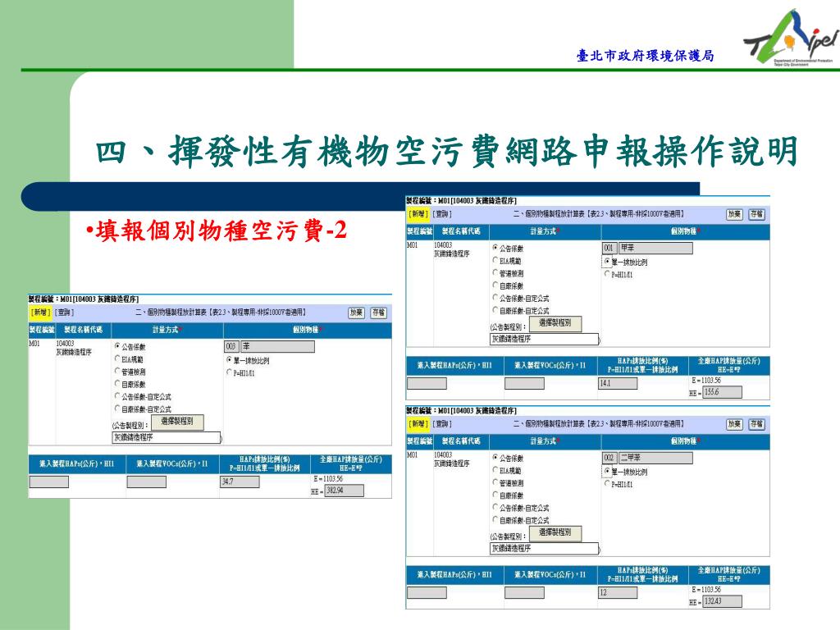Screen dimensions: 840x630
Task: Click HAPs ratio field showing 14.1
Action: pos(618,383)
